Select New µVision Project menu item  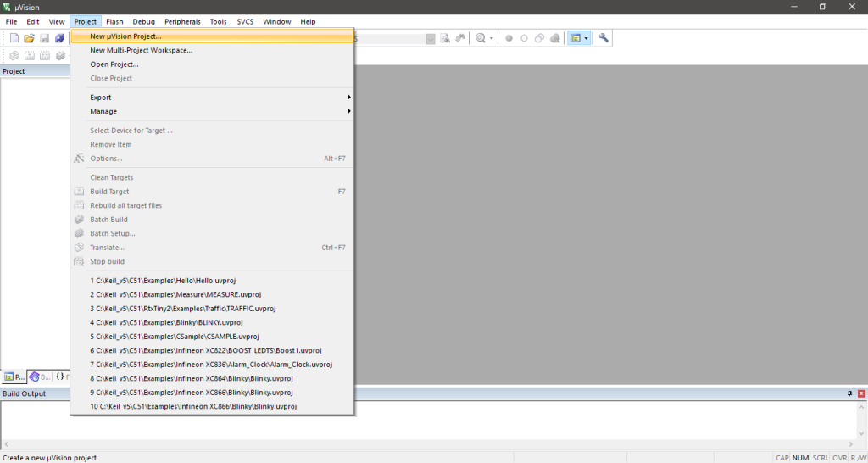pos(125,36)
